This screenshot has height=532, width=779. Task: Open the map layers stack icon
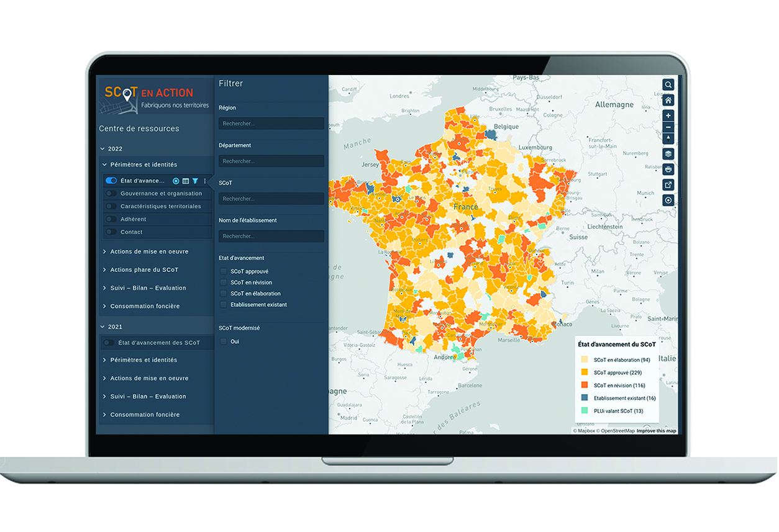click(668, 154)
